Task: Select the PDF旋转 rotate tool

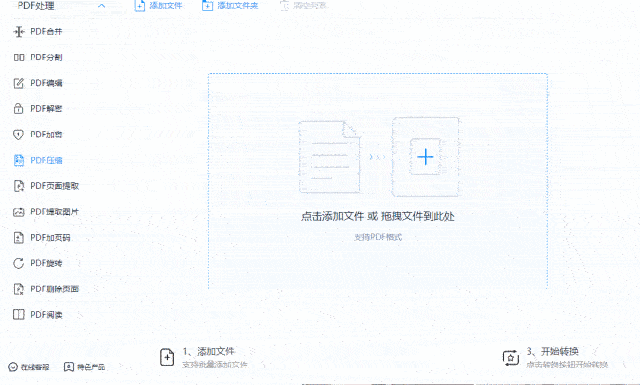Action: (38, 263)
